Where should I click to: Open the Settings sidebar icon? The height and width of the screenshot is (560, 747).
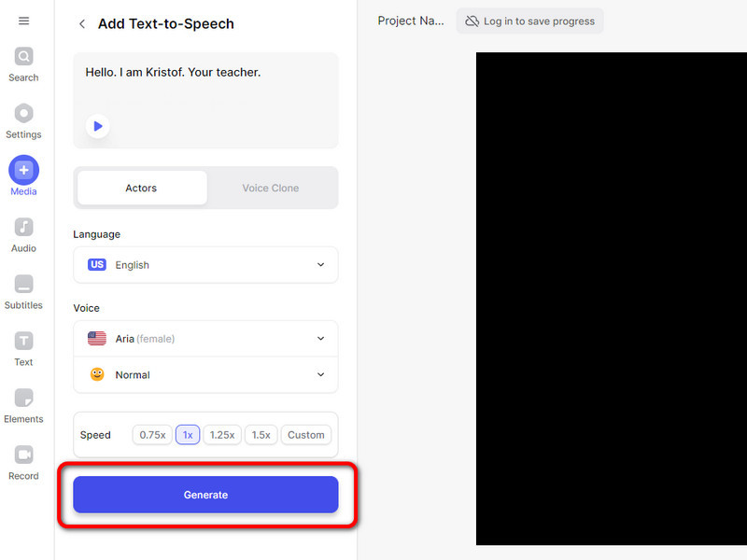23,114
